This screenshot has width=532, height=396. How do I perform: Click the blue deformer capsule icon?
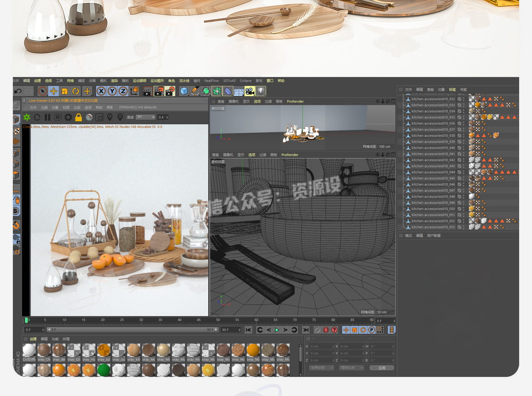click(x=228, y=91)
